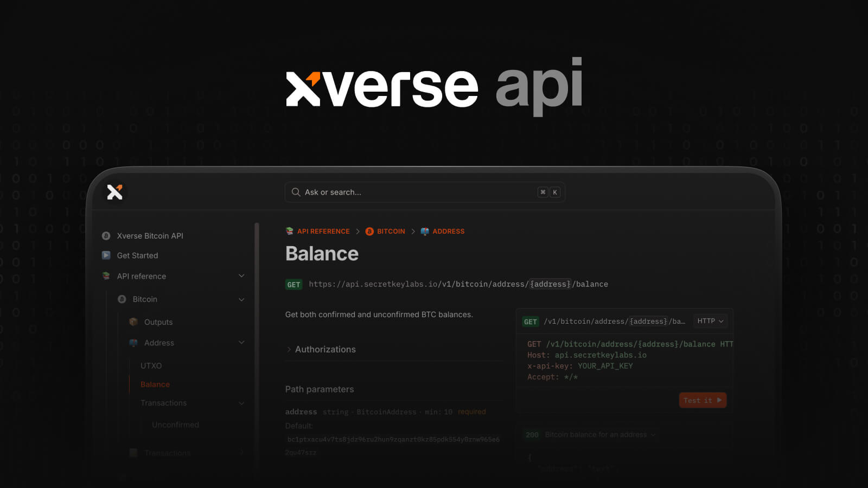Image resolution: width=868 pixels, height=488 pixels.
Task: Click the sidebar vertical scrollbar
Action: [257, 325]
